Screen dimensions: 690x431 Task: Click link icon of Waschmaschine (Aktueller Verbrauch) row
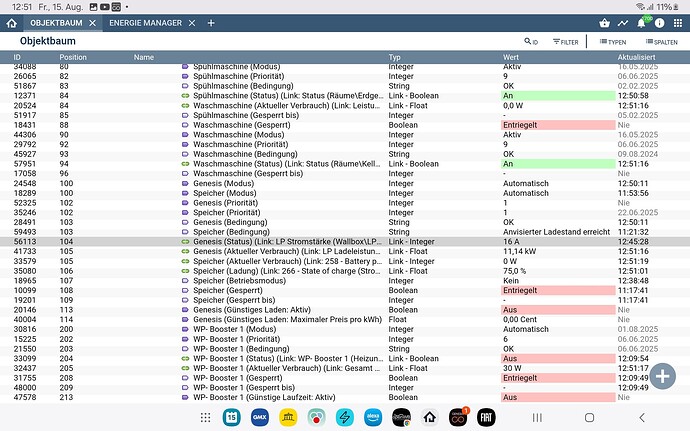click(x=185, y=106)
